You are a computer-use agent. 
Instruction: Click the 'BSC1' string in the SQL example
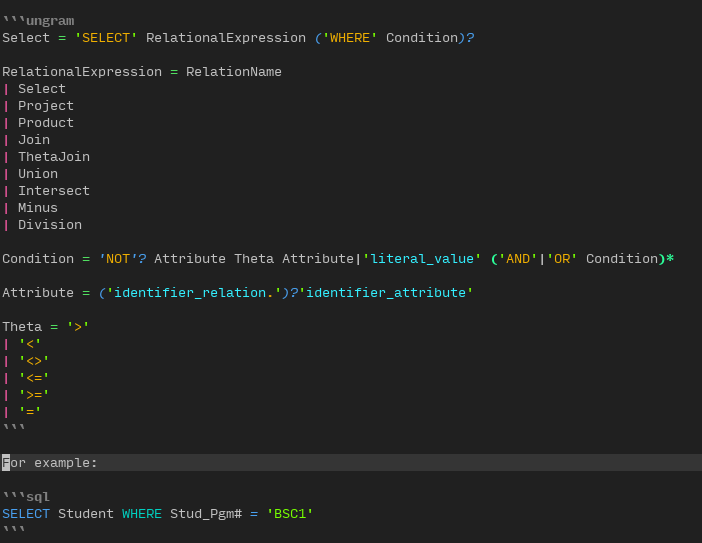[x=290, y=514]
